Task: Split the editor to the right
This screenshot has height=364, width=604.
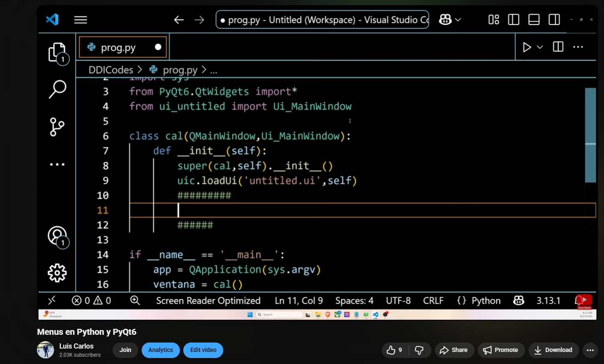Action: pos(558,47)
